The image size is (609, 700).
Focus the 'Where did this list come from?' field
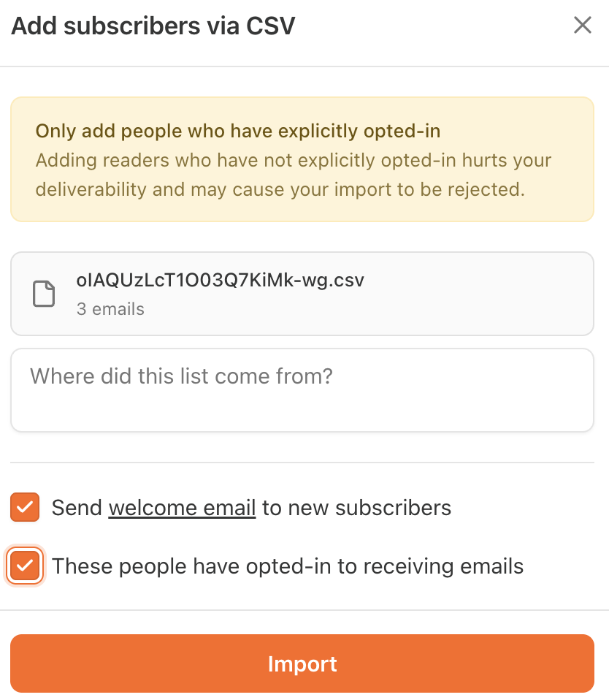coord(302,390)
